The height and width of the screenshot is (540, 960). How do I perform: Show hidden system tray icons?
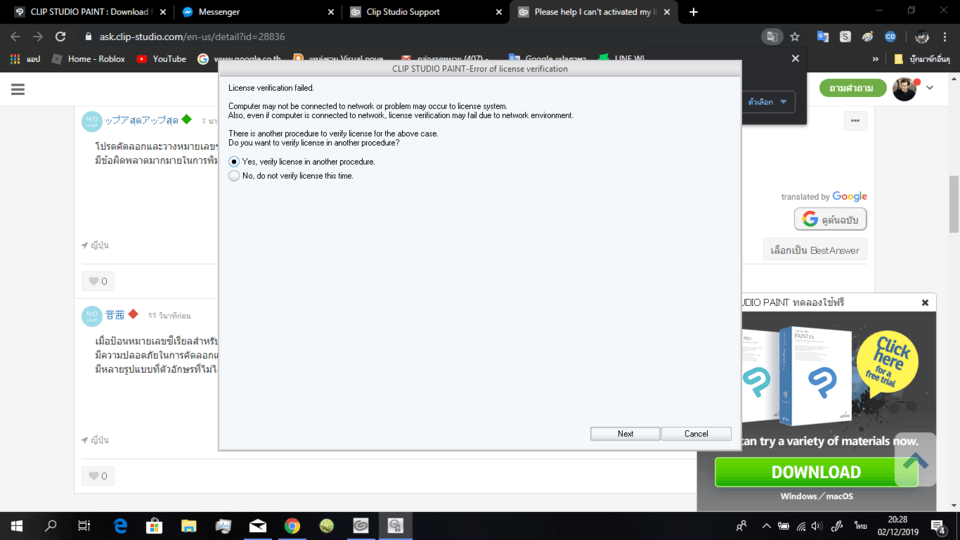(766, 526)
